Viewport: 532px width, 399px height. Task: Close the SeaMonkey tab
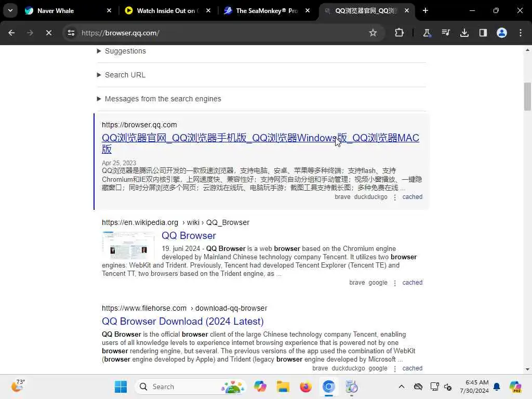pyautogui.click(x=308, y=10)
